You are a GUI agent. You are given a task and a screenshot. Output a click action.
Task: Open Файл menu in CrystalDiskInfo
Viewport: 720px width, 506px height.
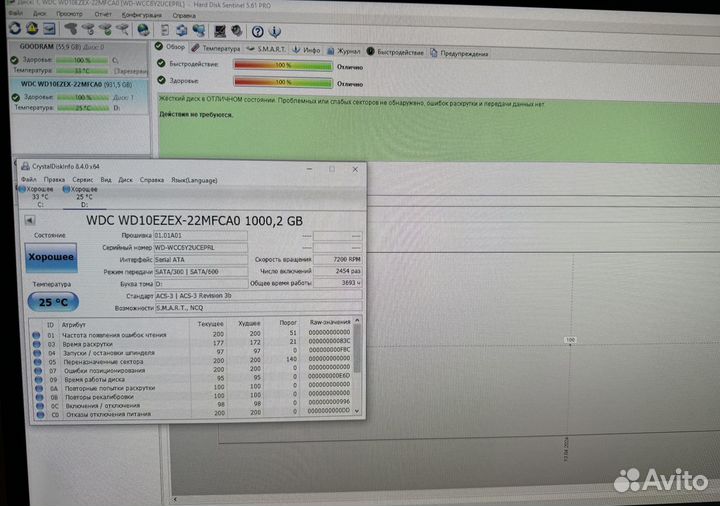(x=28, y=180)
